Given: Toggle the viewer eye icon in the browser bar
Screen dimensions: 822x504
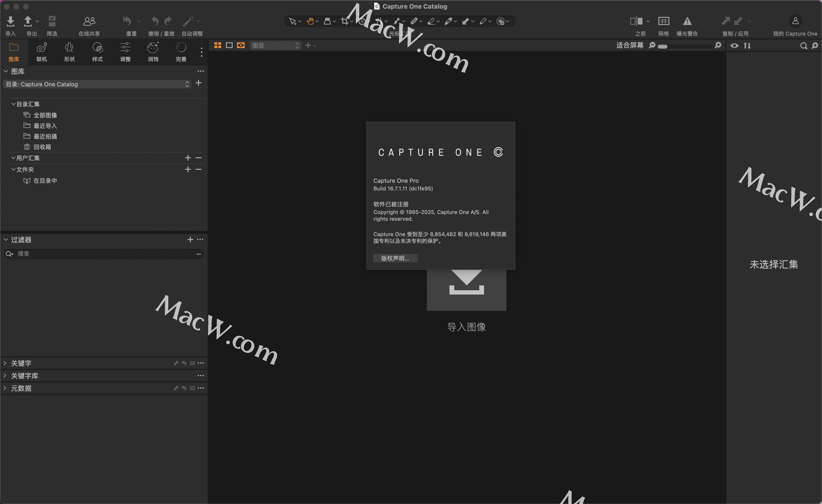Looking at the screenshot, I should [734, 45].
